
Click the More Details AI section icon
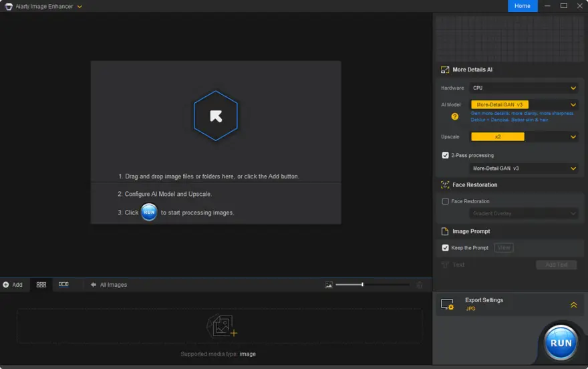click(x=445, y=70)
